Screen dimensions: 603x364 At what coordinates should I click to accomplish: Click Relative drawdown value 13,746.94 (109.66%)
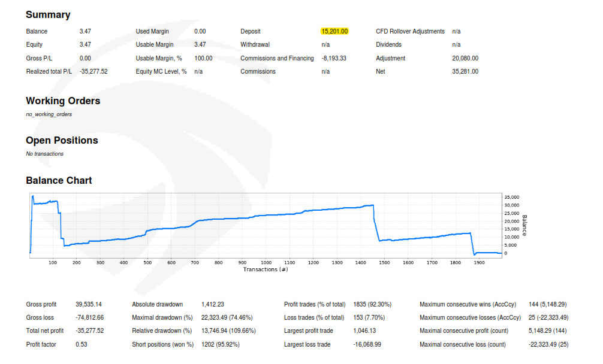[x=228, y=331]
